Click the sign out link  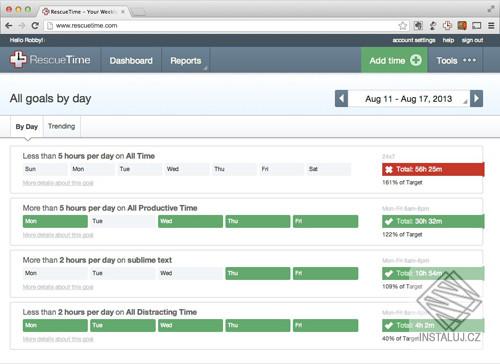coord(472,40)
